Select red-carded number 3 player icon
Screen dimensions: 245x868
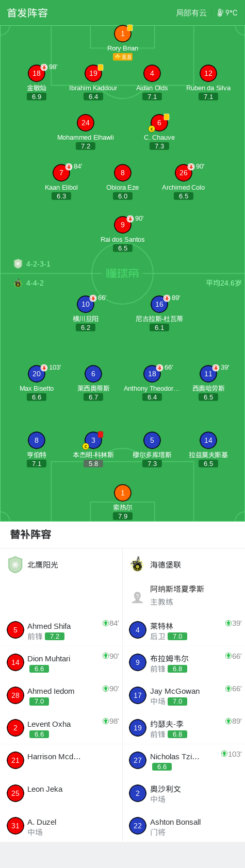tap(93, 440)
